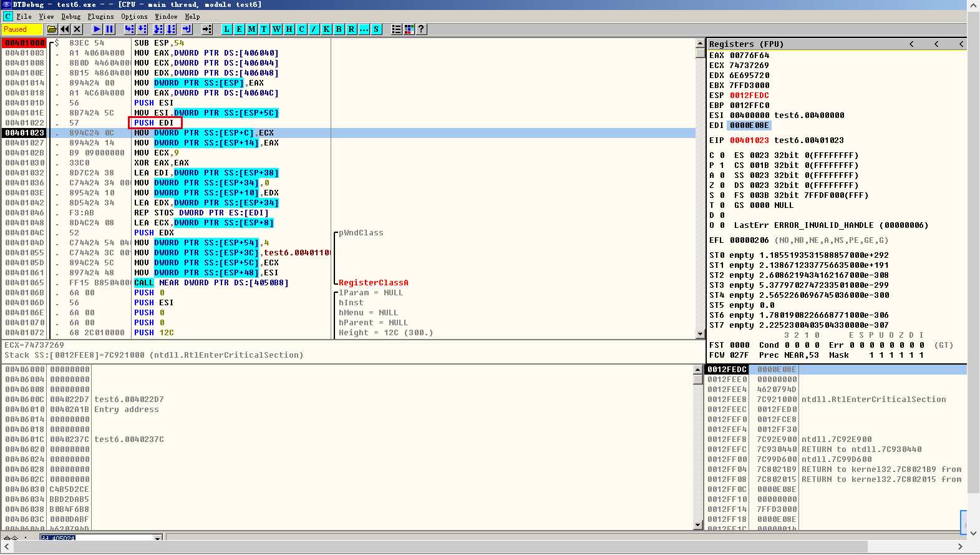The width and height of the screenshot is (980, 555).
Task: Open the Log window with L button
Action: pos(226,29)
